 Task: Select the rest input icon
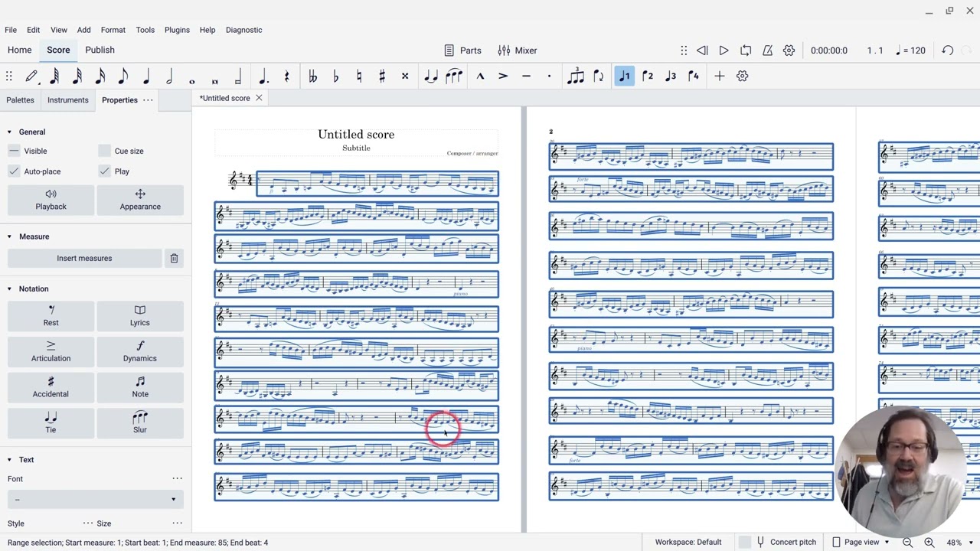click(x=286, y=76)
